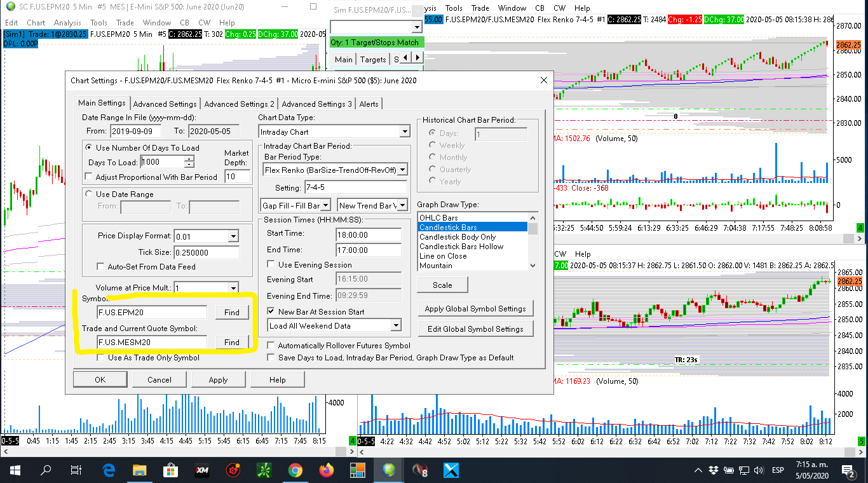
Task: Increase Days To Load with spinner up arrow
Action: (189, 159)
